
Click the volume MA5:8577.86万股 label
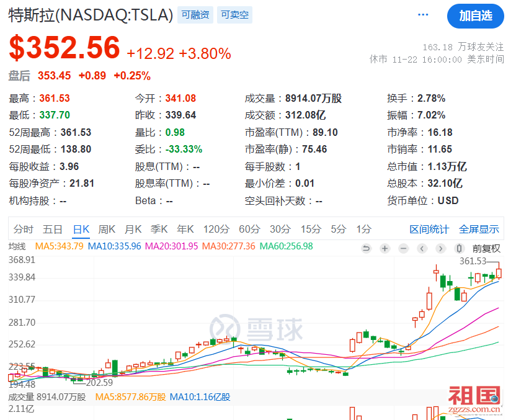click(x=131, y=397)
